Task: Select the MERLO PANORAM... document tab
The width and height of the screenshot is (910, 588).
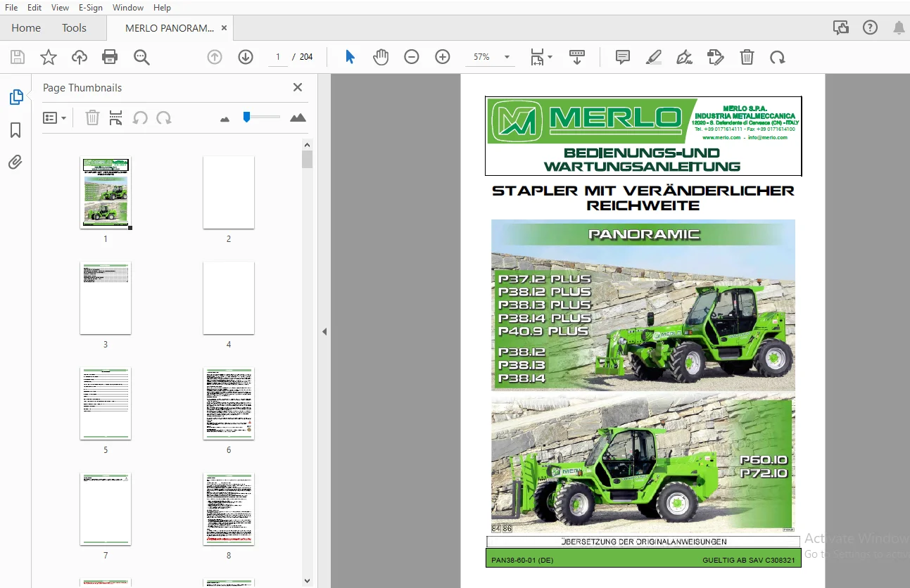Action: [170, 28]
